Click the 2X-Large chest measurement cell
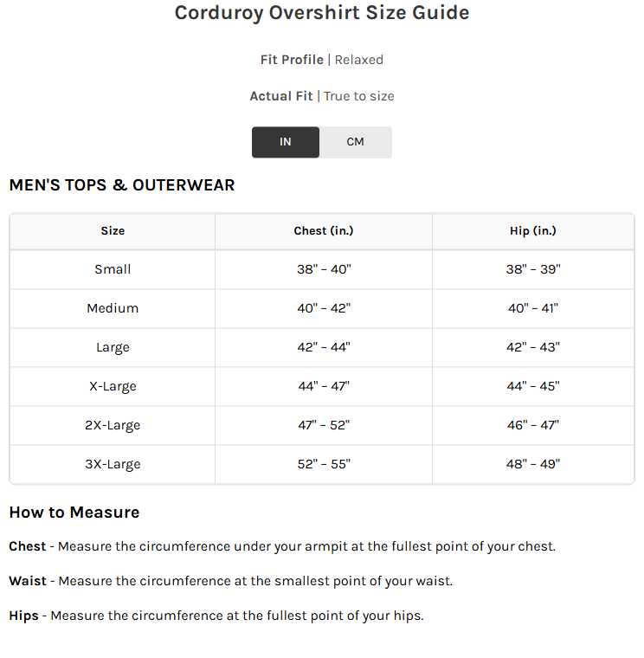 coord(324,425)
